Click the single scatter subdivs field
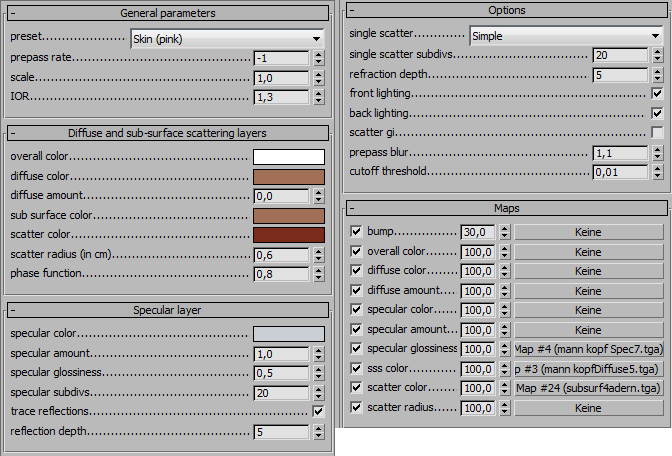This screenshot has height=456, width=672. click(x=621, y=55)
